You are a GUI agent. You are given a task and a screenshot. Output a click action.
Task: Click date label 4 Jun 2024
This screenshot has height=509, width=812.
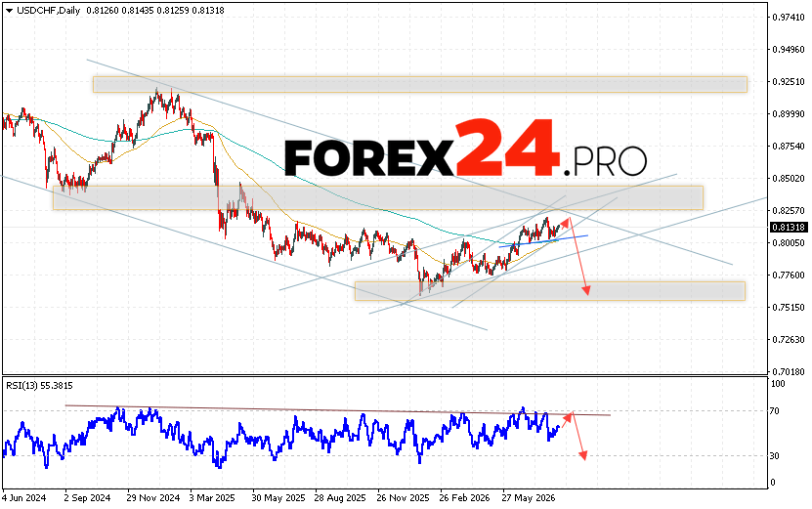[24, 498]
